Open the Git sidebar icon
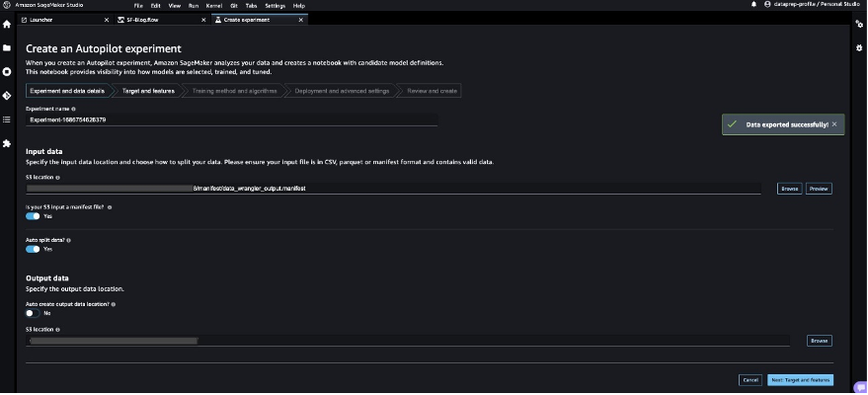 (x=7, y=96)
